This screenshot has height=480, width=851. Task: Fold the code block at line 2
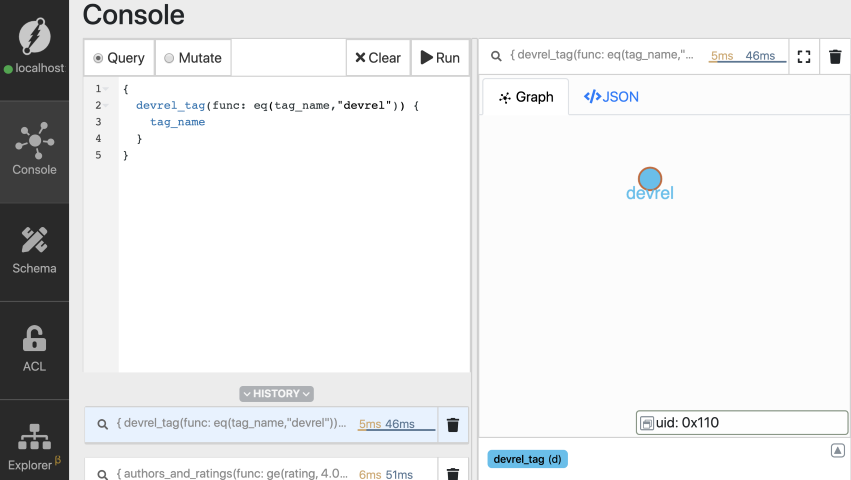[107, 106]
